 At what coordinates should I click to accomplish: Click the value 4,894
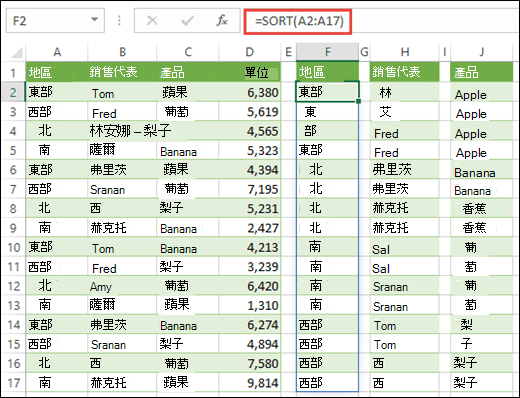point(263,344)
